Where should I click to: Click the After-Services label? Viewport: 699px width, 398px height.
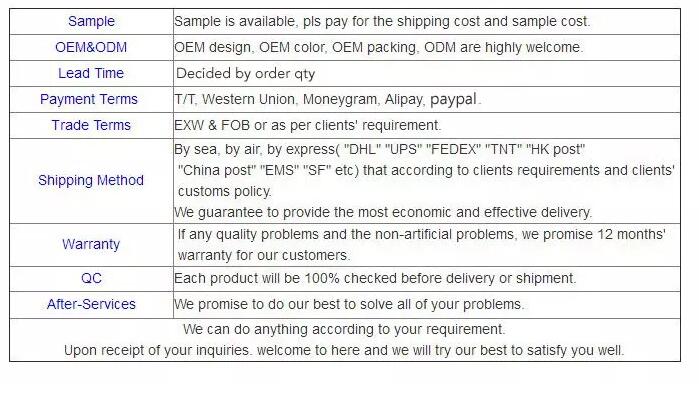91,304
